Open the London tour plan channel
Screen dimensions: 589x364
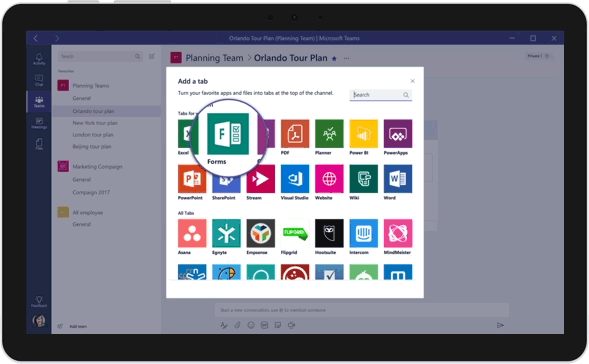(x=93, y=135)
